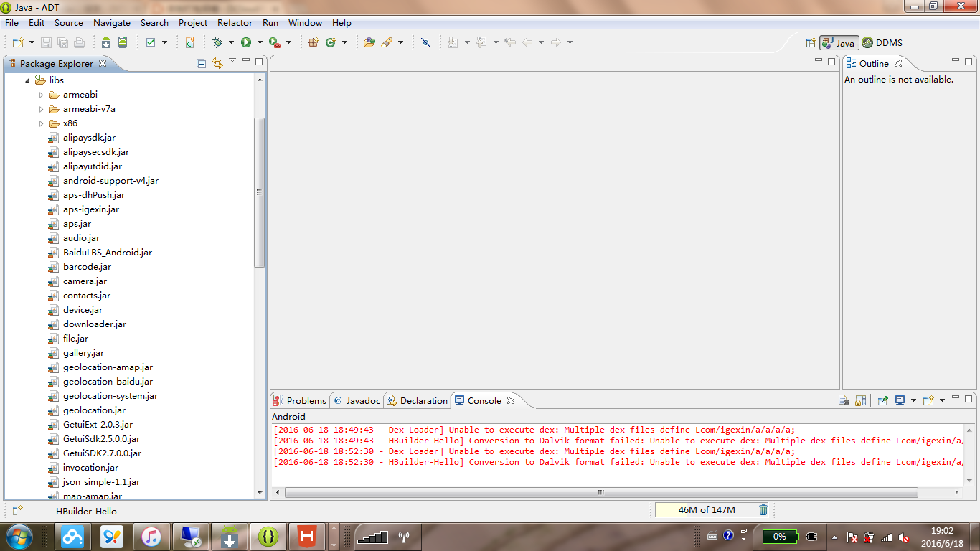
Task: Toggle Link with Editor in Package Explorer
Action: (217, 63)
